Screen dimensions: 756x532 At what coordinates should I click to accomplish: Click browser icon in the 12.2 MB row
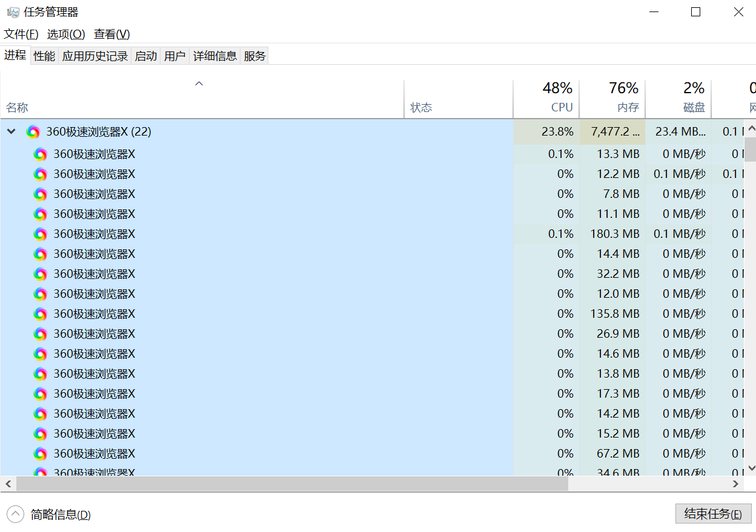(41, 174)
